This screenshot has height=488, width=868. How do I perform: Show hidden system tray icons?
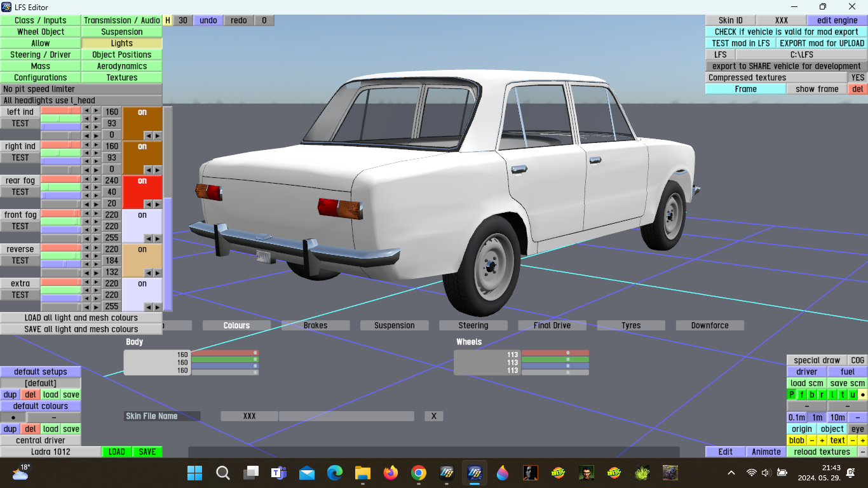[731, 473]
